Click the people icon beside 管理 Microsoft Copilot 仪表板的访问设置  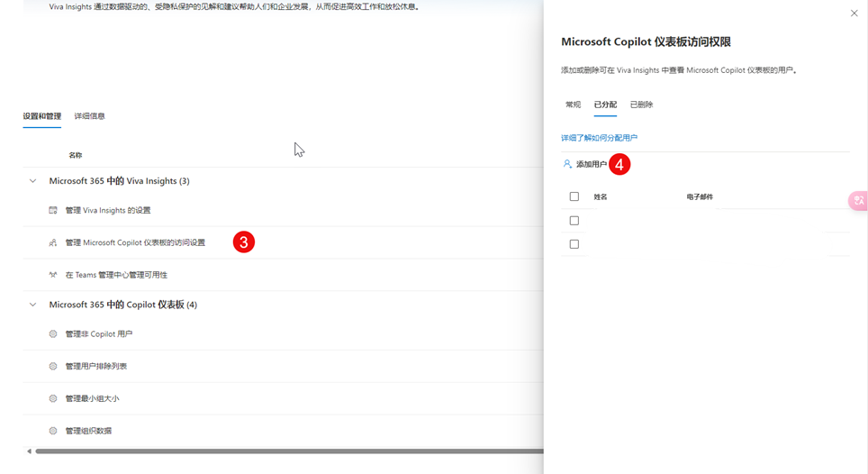tap(53, 242)
